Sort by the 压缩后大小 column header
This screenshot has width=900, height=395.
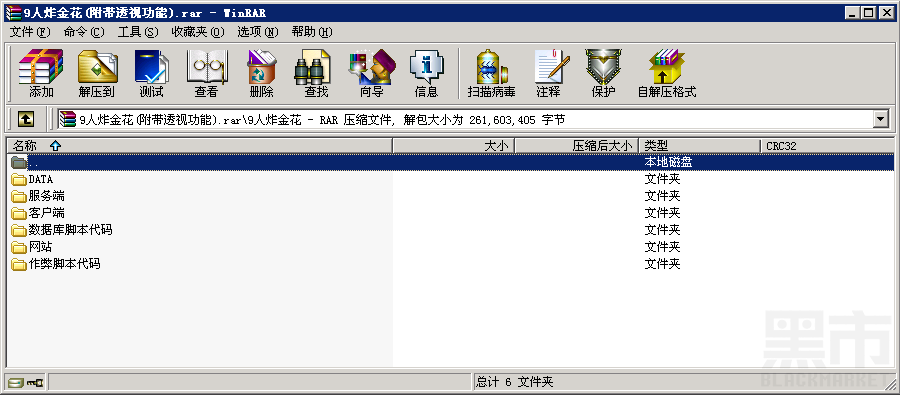pyautogui.click(x=577, y=146)
